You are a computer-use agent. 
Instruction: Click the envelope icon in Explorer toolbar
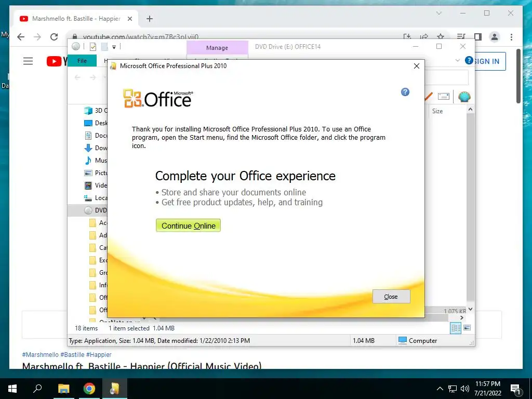tap(444, 96)
